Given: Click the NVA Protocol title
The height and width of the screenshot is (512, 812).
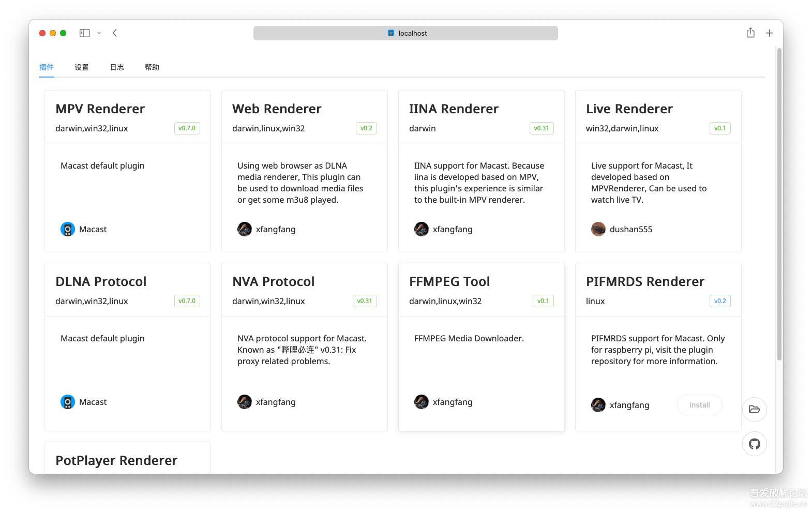Looking at the screenshot, I should (273, 281).
